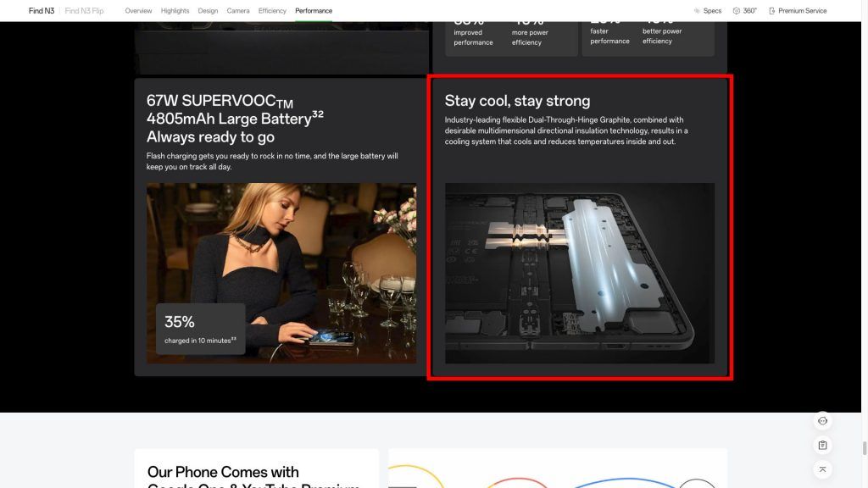
Task: Click the "more power efficiency" stat label
Action: point(531,37)
